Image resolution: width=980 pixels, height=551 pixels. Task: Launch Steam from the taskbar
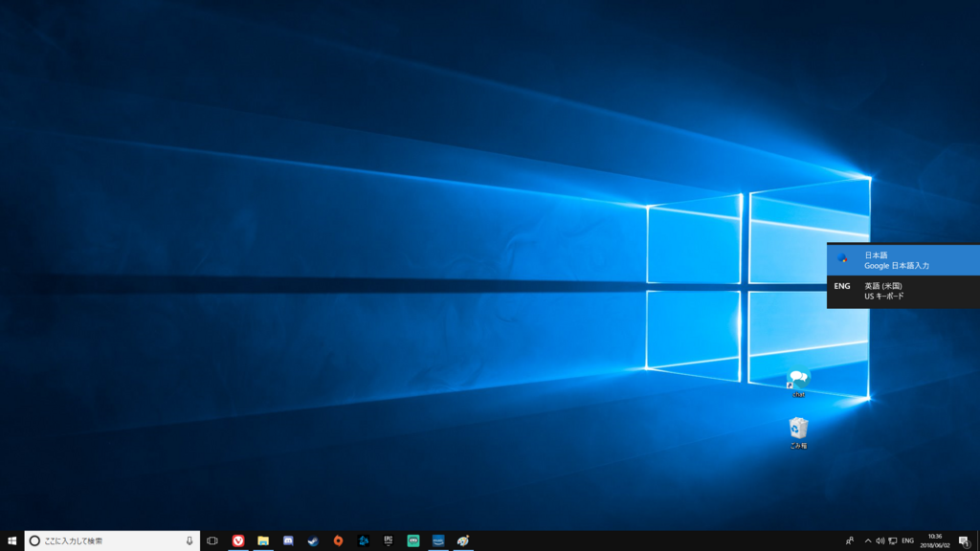point(313,540)
